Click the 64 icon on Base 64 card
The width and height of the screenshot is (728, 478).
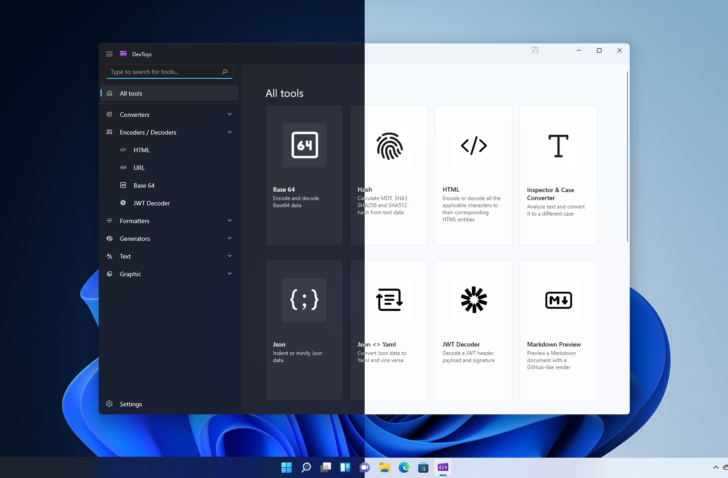304,145
